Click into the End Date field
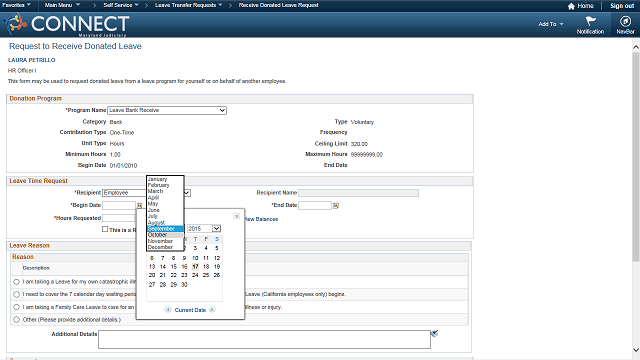 coord(315,205)
